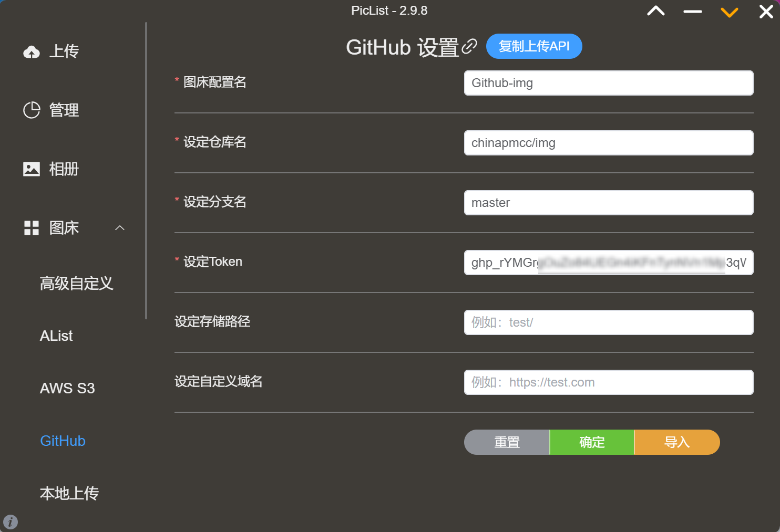Open the 高级自定义 picture bed
The height and width of the screenshot is (532, 780).
click(x=77, y=284)
